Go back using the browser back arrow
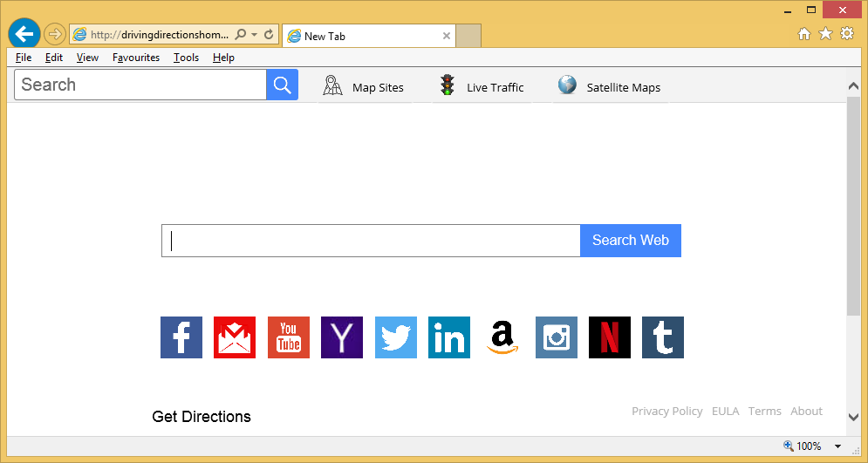Screen dimensions: 868x463 24,34
